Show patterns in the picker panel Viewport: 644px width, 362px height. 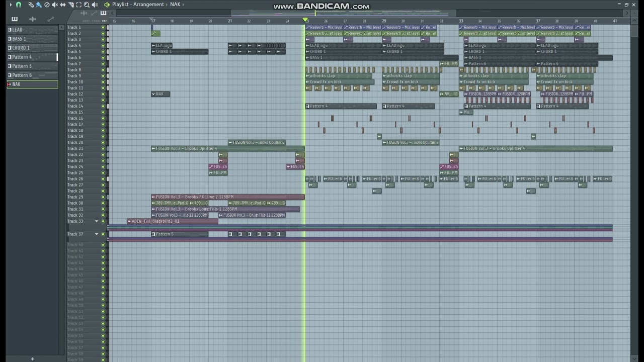pyautogui.click(x=15, y=19)
